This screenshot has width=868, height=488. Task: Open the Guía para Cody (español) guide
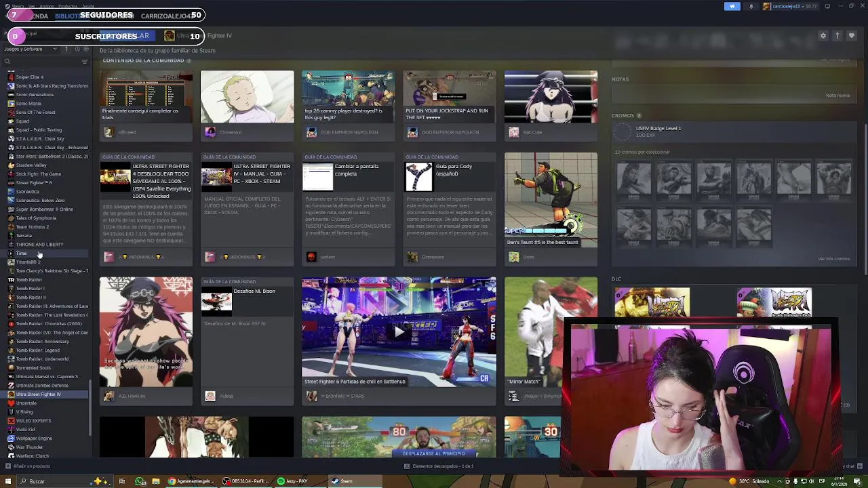pyautogui.click(x=449, y=209)
